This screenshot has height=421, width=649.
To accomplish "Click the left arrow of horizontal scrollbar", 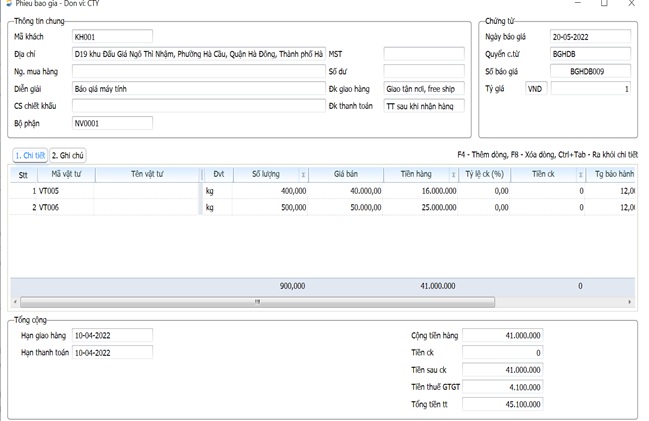I will click(x=15, y=300).
